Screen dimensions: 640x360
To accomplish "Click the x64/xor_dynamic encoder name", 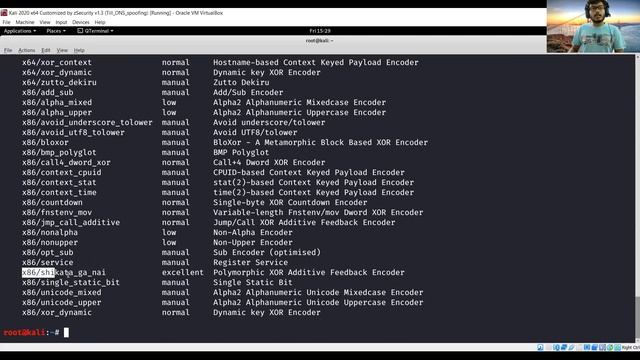I will click(57, 72).
